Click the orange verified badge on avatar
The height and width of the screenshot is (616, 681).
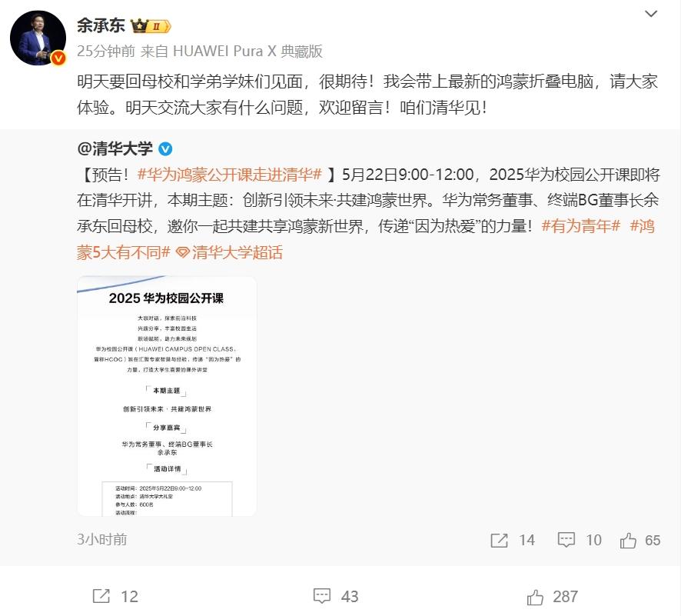click(58, 58)
